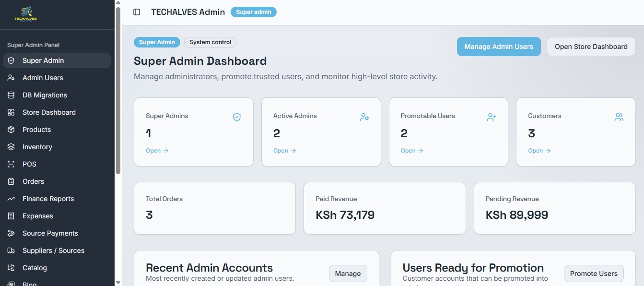Click the shield icon on Super Admins card
This screenshot has width=644, height=286.
pyautogui.click(x=237, y=117)
